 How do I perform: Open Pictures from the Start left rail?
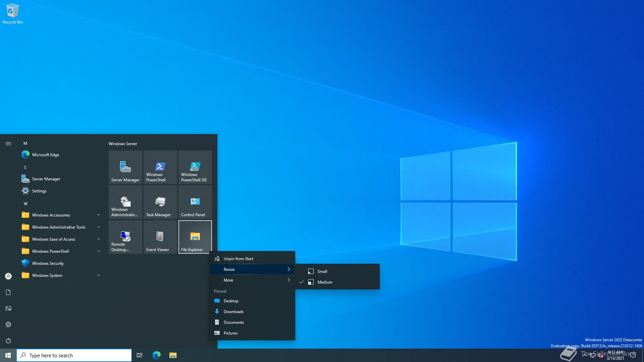8,308
